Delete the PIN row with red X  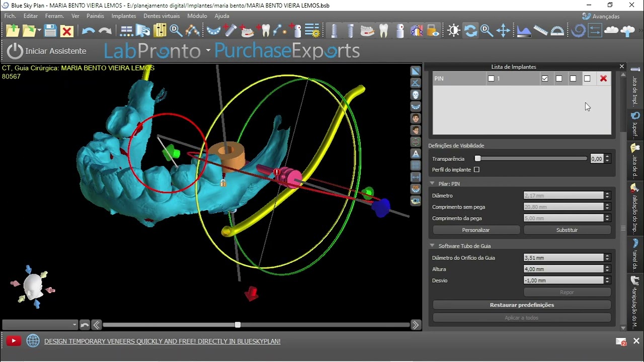click(603, 78)
